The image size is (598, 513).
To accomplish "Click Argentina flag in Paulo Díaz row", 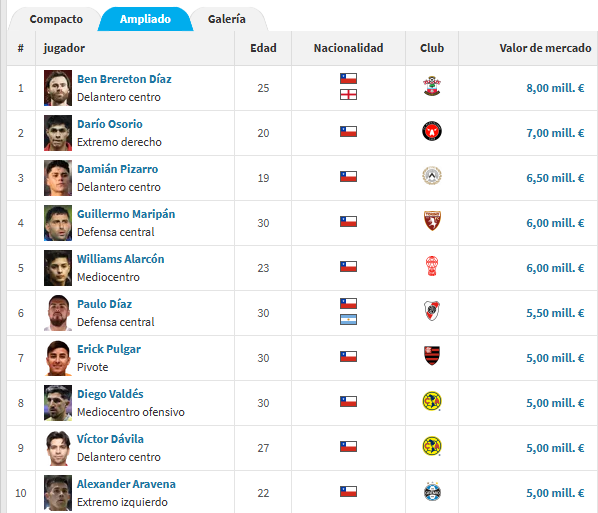I will coord(348,320).
